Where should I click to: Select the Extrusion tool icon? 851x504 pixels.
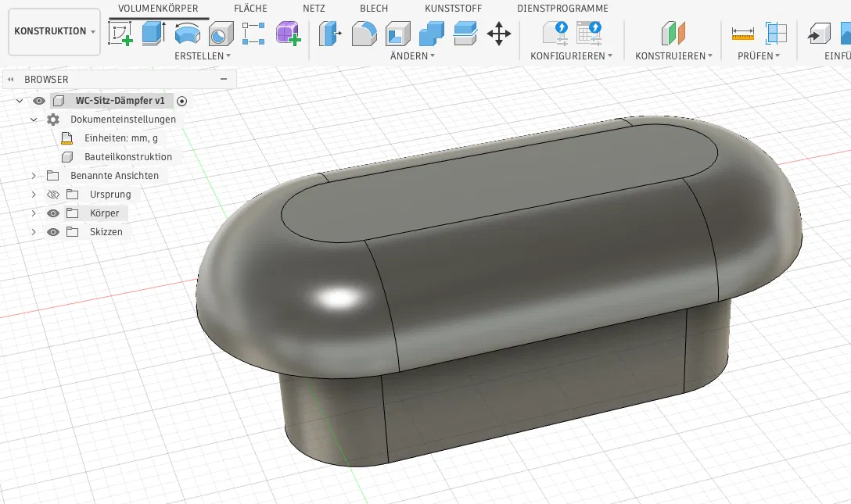pos(153,34)
